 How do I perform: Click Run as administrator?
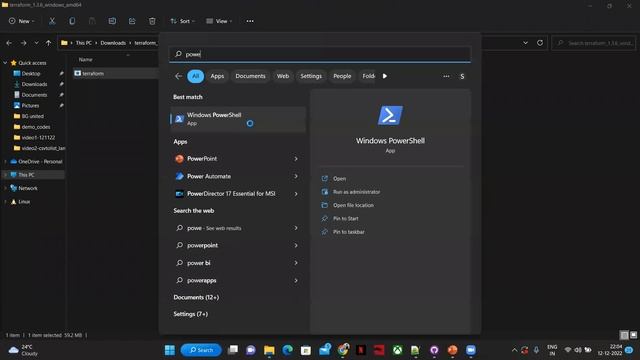tap(356, 192)
